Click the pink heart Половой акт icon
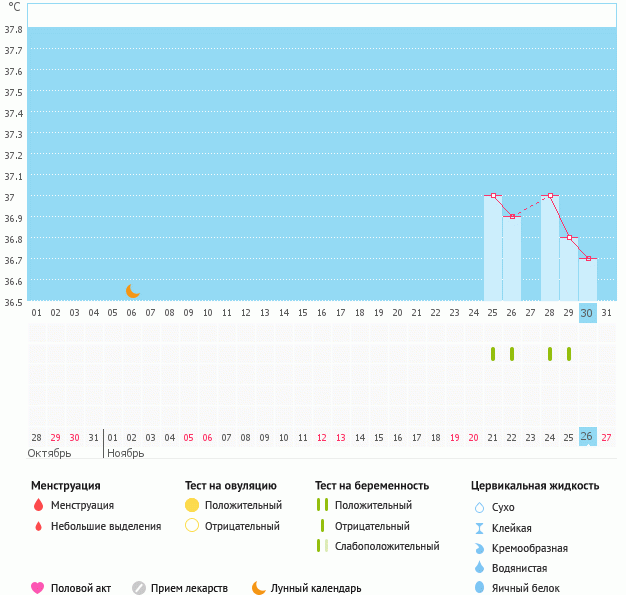626x595 pixels. [x=38, y=588]
